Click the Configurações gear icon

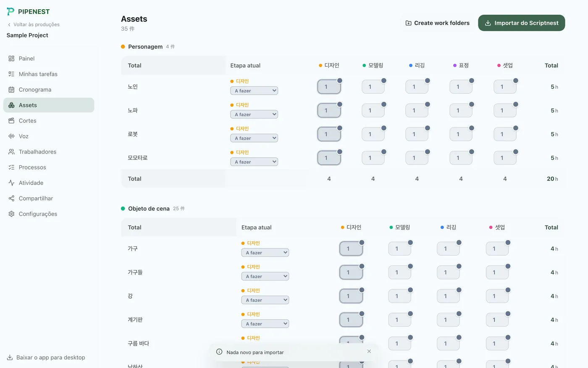click(11, 214)
